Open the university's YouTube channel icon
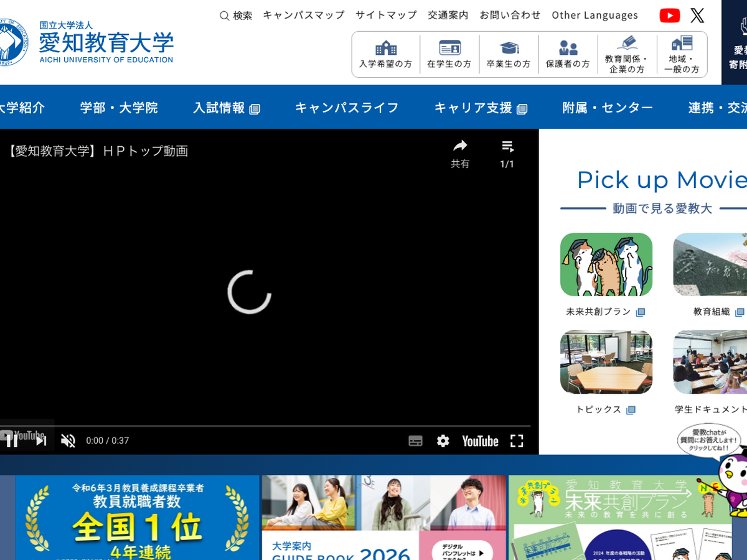 (669, 16)
